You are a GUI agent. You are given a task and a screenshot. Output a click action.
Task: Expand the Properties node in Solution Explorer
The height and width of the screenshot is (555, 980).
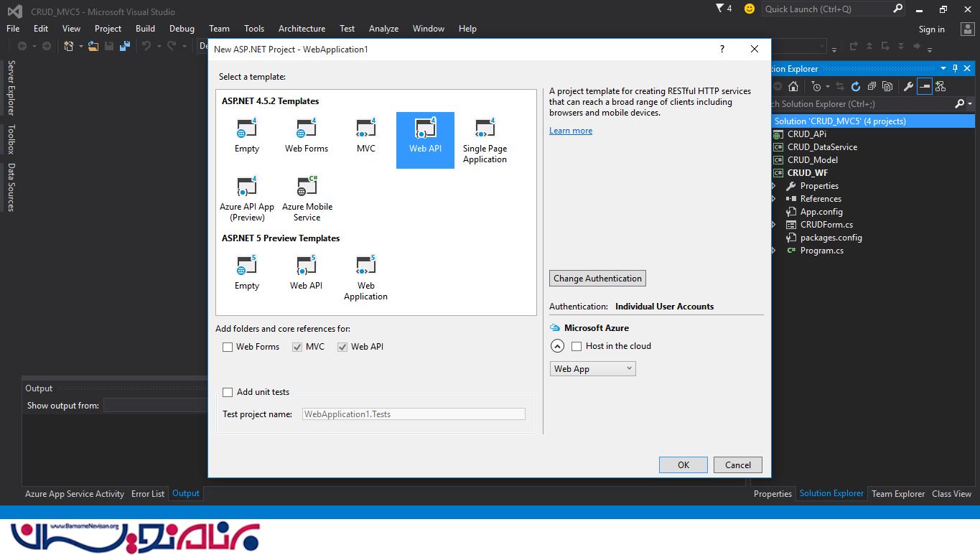coord(773,186)
